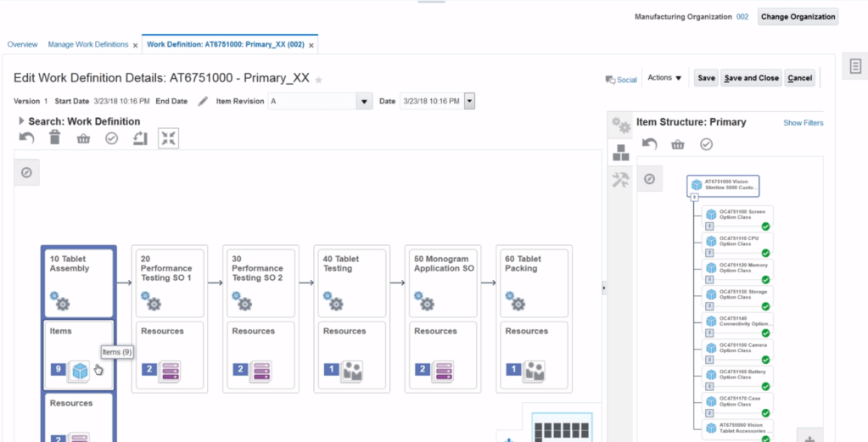The image size is (868, 442).
Task: Toggle favorite star next to page title
Action: point(319,80)
